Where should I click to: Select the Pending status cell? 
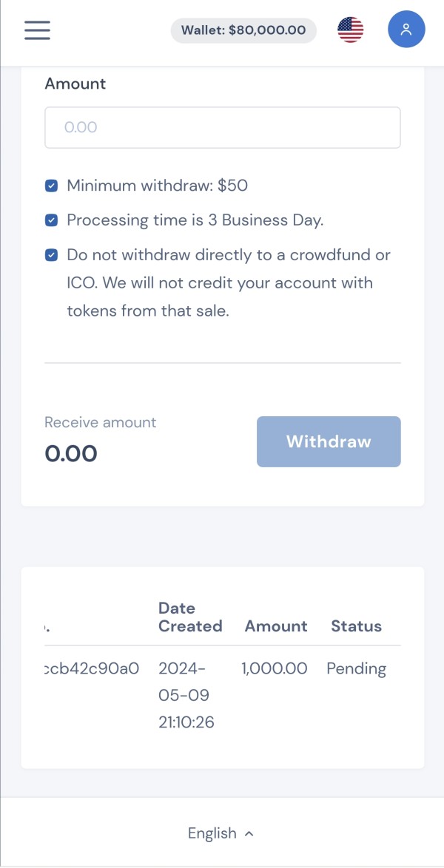[x=356, y=669]
